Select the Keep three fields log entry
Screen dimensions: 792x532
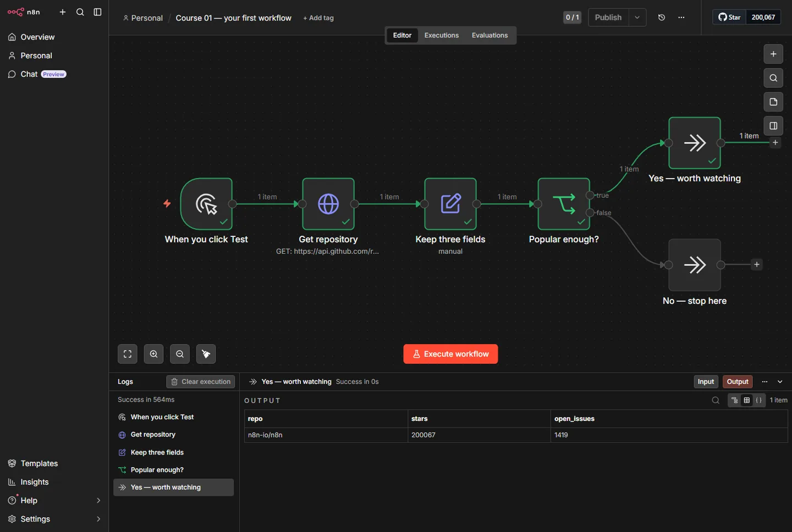[x=173, y=452]
